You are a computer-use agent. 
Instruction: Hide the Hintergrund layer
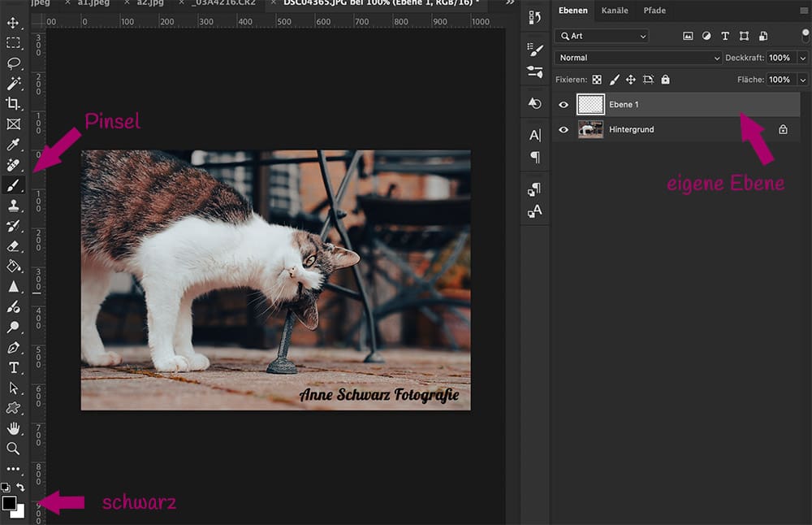point(563,129)
